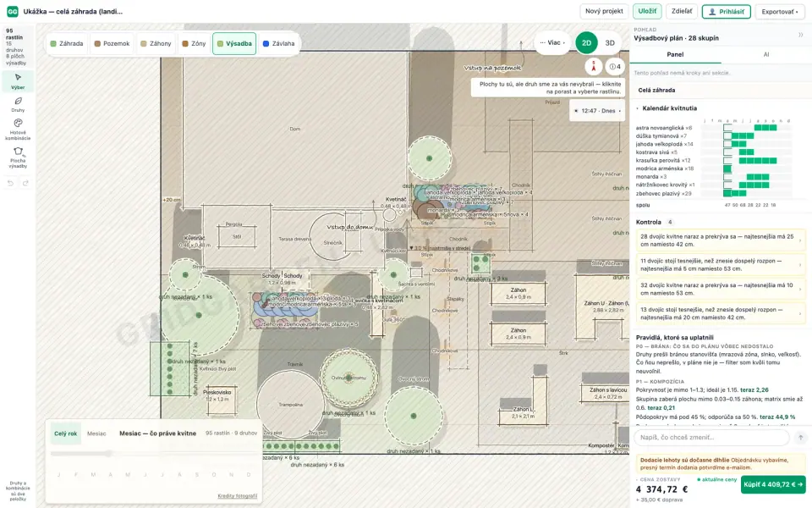Image resolution: width=812 pixels, height=508 pixels.
Task: Select the Mesiac tab
Action: (x=96, y=433)
